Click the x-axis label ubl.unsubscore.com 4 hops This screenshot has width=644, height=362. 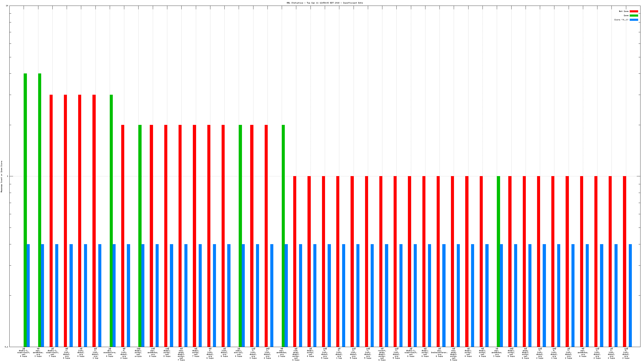coord(110,352)
